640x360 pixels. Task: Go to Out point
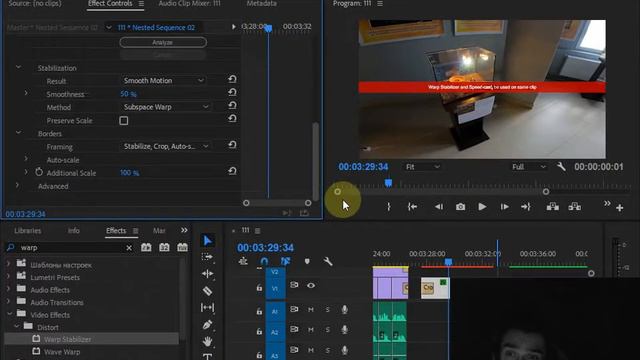point(526,207)
